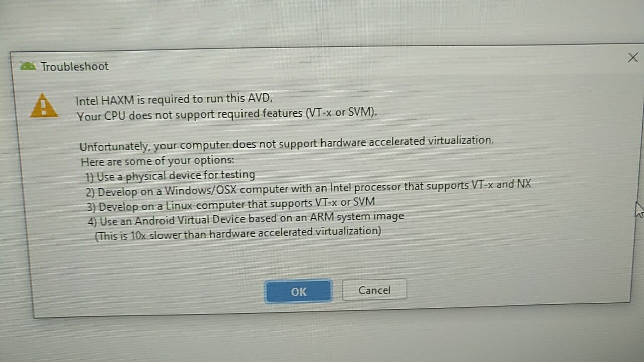Select option 1 'Use a physical device for testing'

coord(170,176)
